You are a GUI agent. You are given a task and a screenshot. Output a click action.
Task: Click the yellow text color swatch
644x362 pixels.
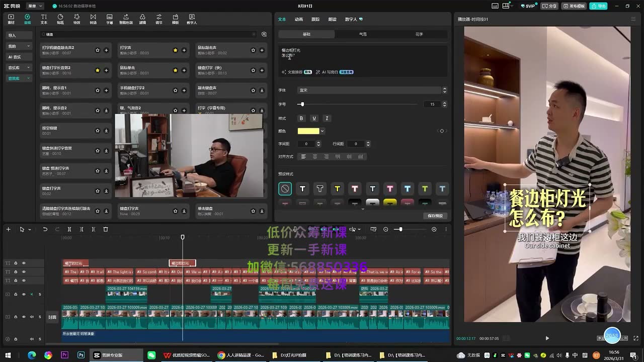(308, 131)
